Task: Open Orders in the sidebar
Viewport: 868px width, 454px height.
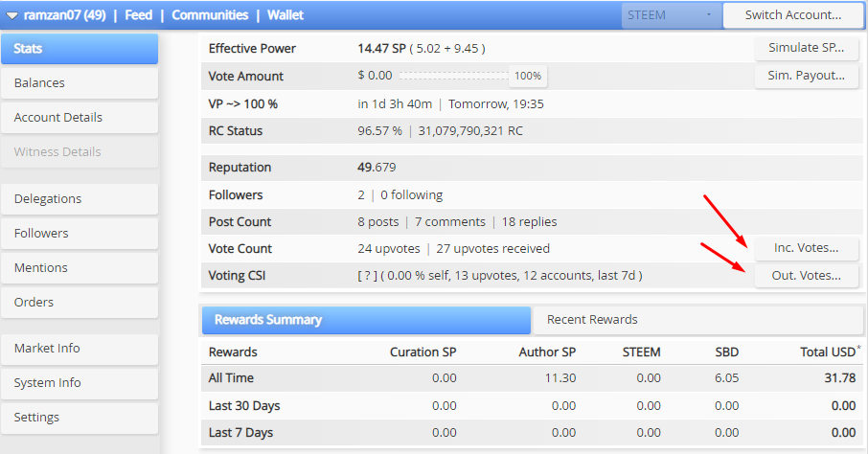Action: [x=80, y=302]
